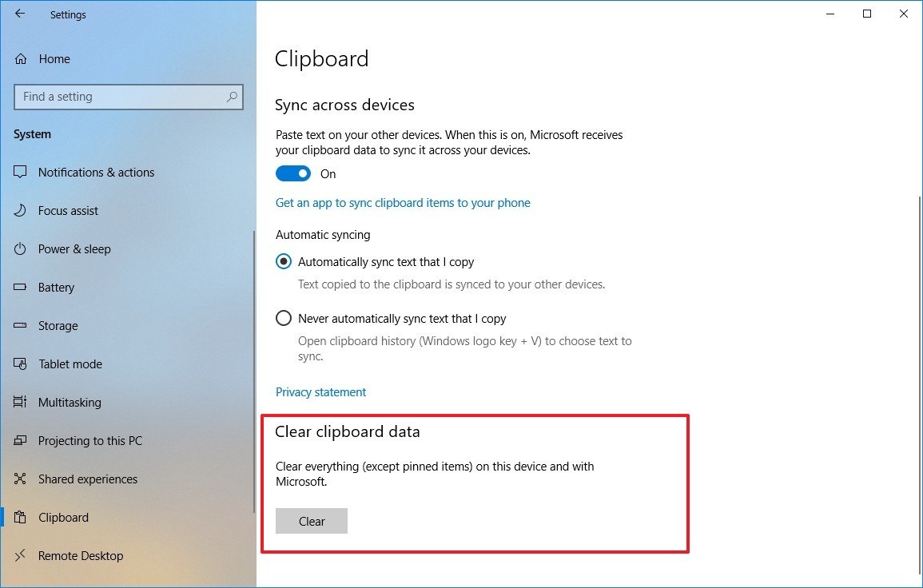Click the Multitasking sidebar icon

pyautogui.click(x=21, y=402)
